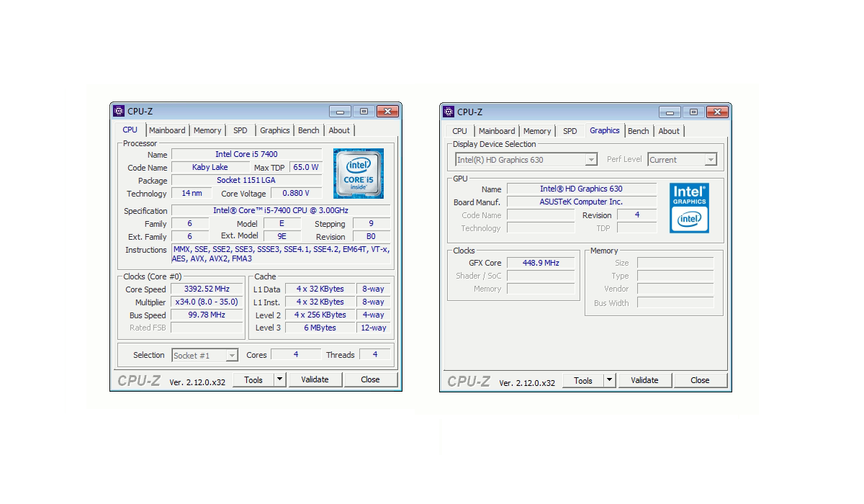This screenshot has width=864, height=504.
Task: Switch to CPU tab in right CPU-Z window
Action: [460, 131]
